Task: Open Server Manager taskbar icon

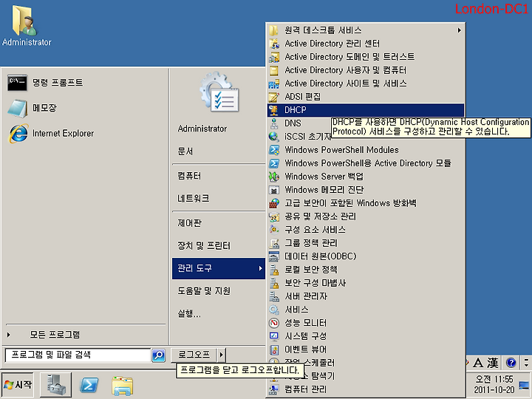Action: [x=55, y=385]
